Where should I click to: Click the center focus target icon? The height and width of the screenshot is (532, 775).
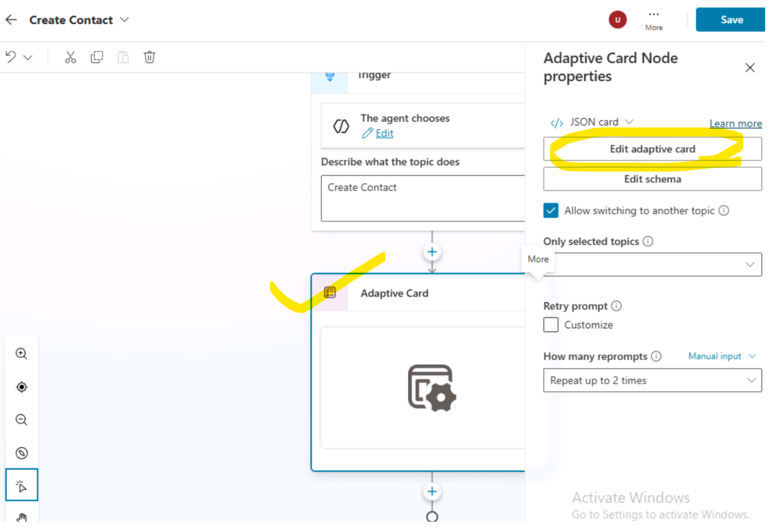(x=22, y=387)
